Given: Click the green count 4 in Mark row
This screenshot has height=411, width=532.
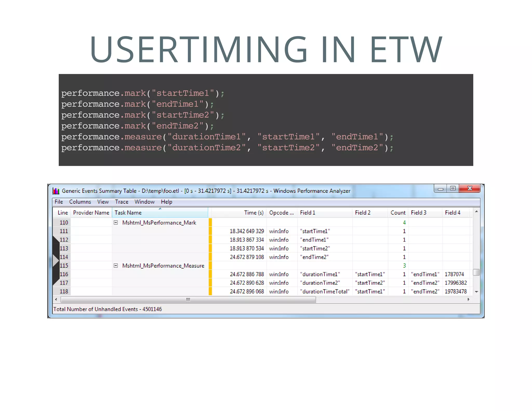Looking at the screenshot, I should 404,222.
